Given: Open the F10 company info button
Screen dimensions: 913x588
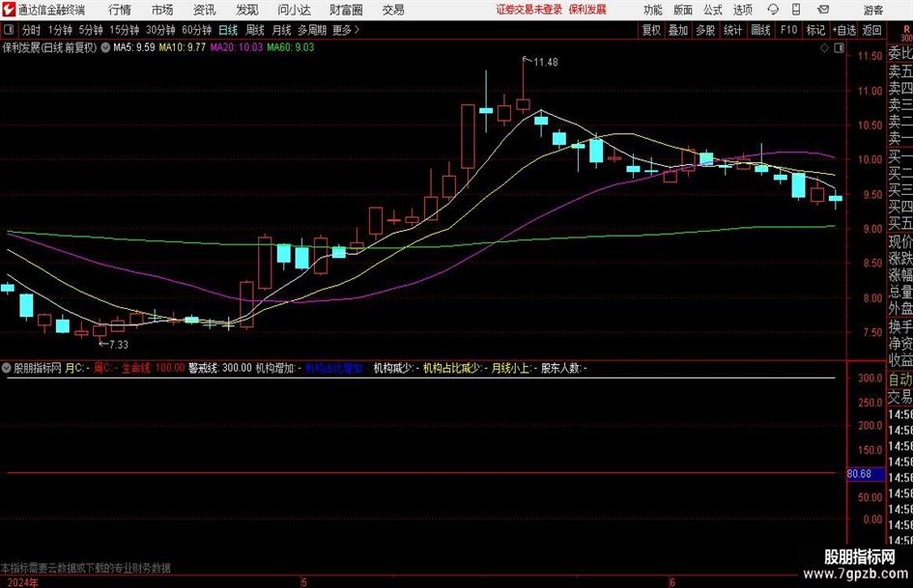Looking at the screenshot, I should [x=789, y=30].
